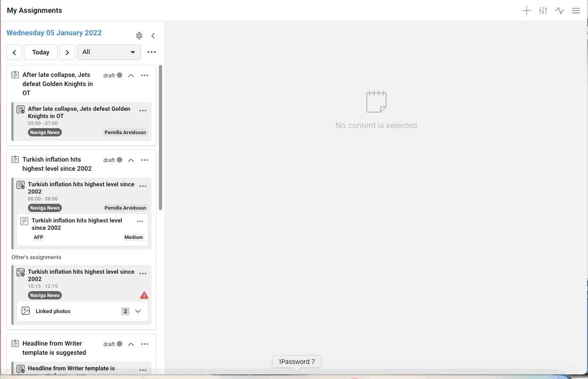588x379 pixels.
Task: Click the red warning triangle icon
Action: pos(144,295)
